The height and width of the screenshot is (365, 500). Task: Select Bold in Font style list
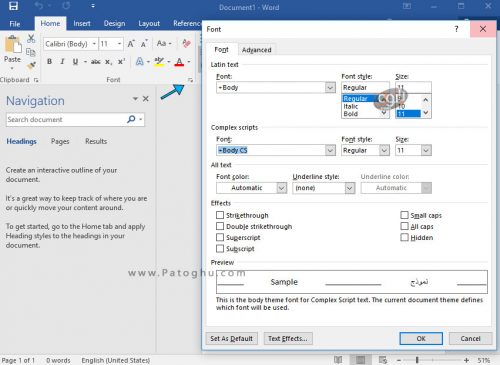pos(351,114)
